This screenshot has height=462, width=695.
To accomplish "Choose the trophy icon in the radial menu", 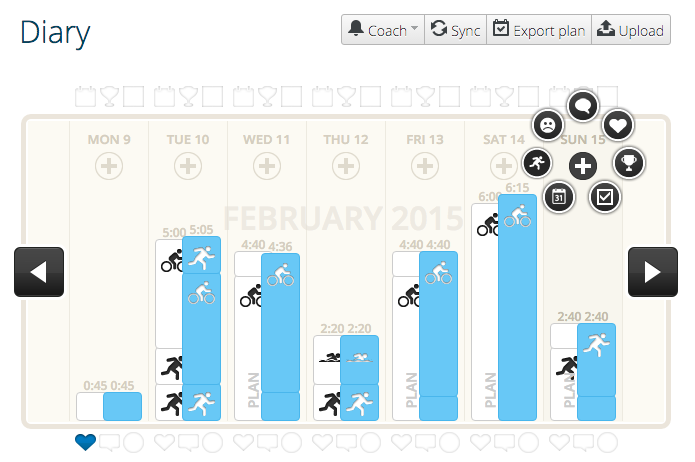I will (x=629, y=163).
